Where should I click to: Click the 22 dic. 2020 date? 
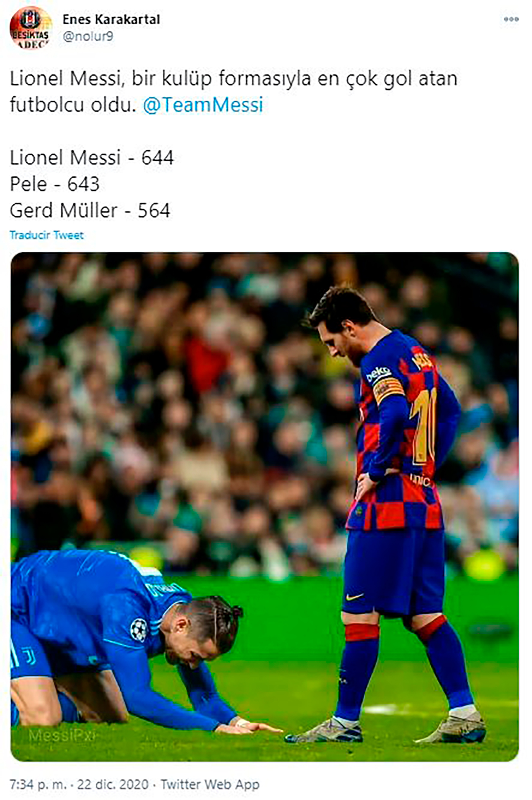[113, 784]
